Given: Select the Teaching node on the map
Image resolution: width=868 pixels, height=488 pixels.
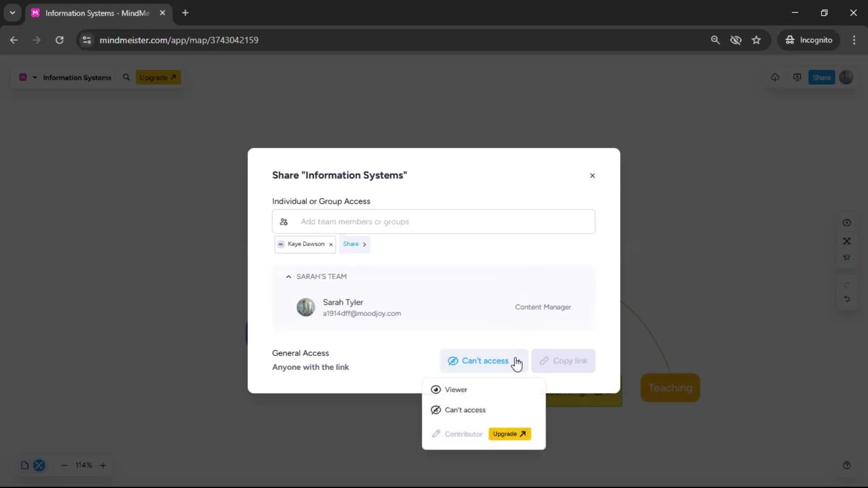Looking at the screenshot, I should tap(670, 388).
